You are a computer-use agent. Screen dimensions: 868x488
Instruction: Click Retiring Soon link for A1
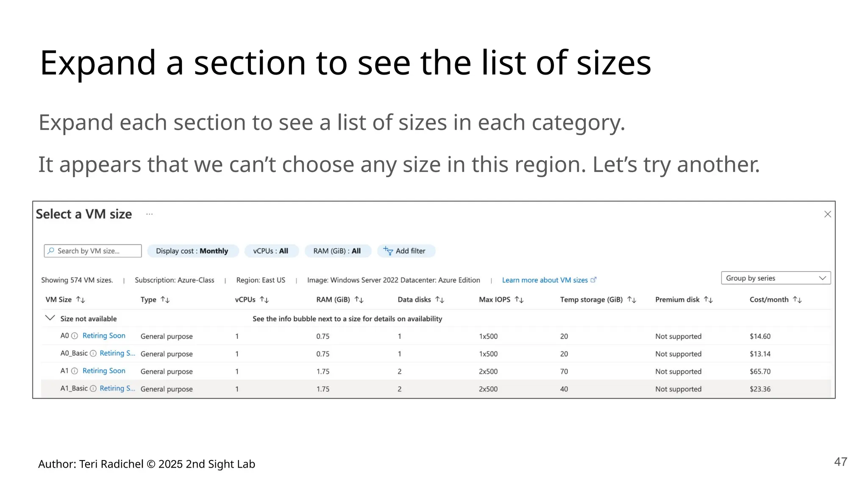104,371
